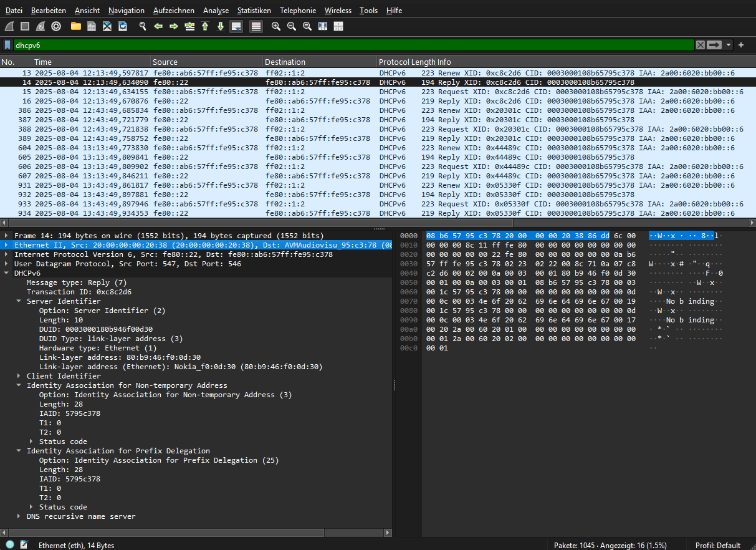Go to a specific packet
The height and width of the screenshot is (550, 756).
click(189, 26)
